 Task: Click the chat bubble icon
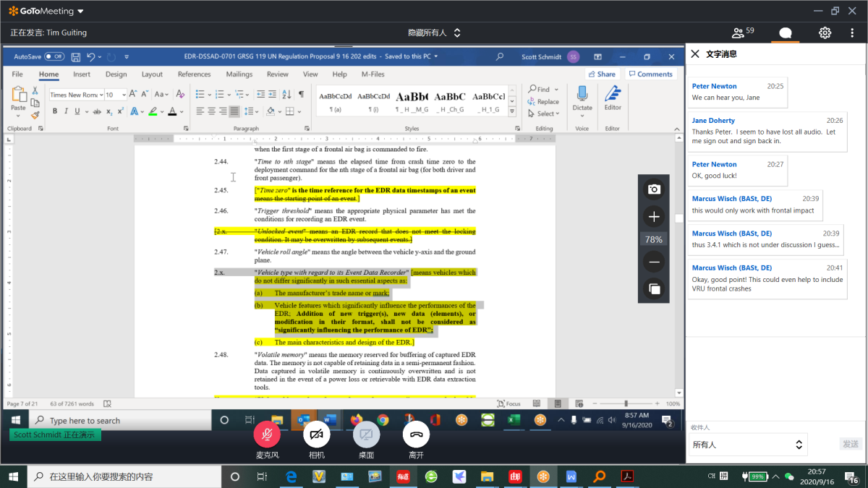[x=785, y=33]
